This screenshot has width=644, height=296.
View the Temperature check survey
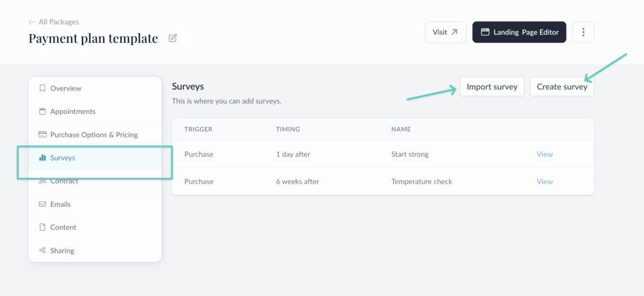tap(545, 182)
